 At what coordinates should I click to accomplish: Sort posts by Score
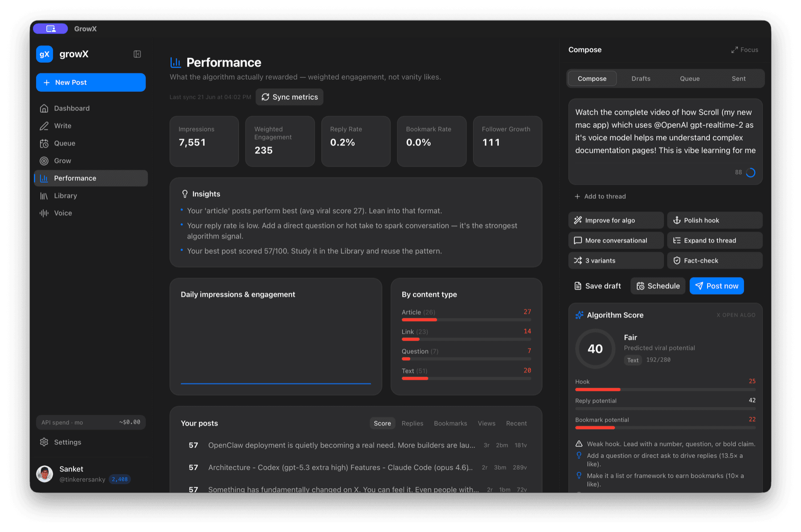pos(382,423)
